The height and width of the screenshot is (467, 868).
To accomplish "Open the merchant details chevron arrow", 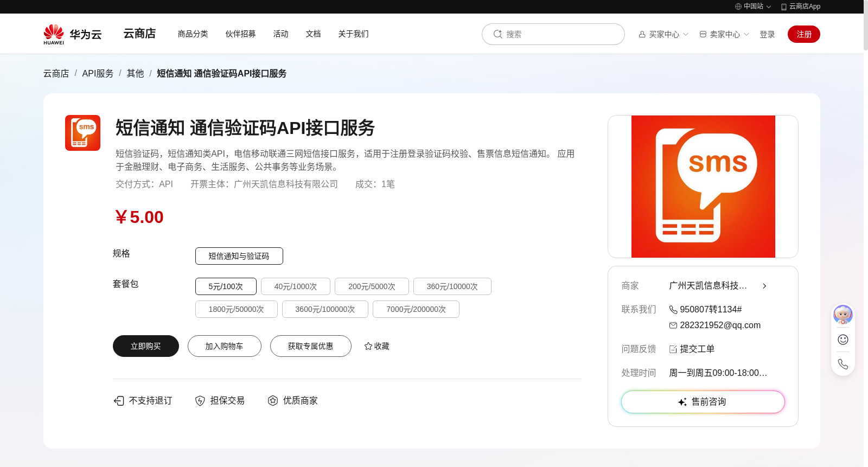I will (764, 286).
